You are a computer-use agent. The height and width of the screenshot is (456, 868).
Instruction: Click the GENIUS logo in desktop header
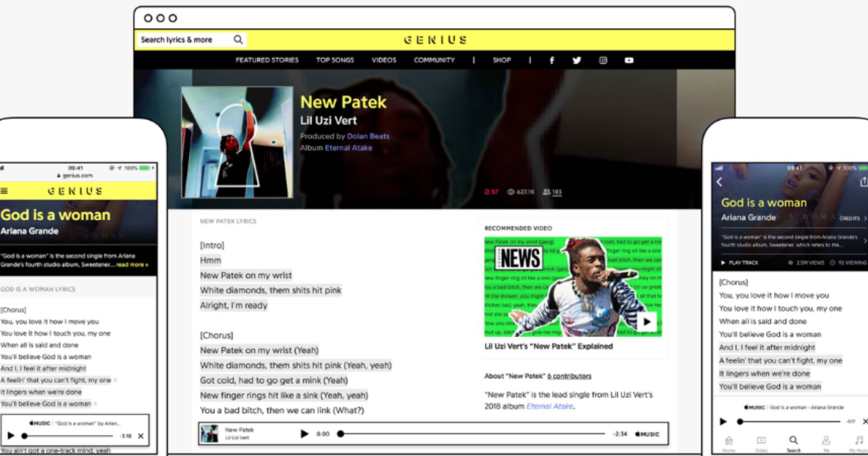coord(435,40)
